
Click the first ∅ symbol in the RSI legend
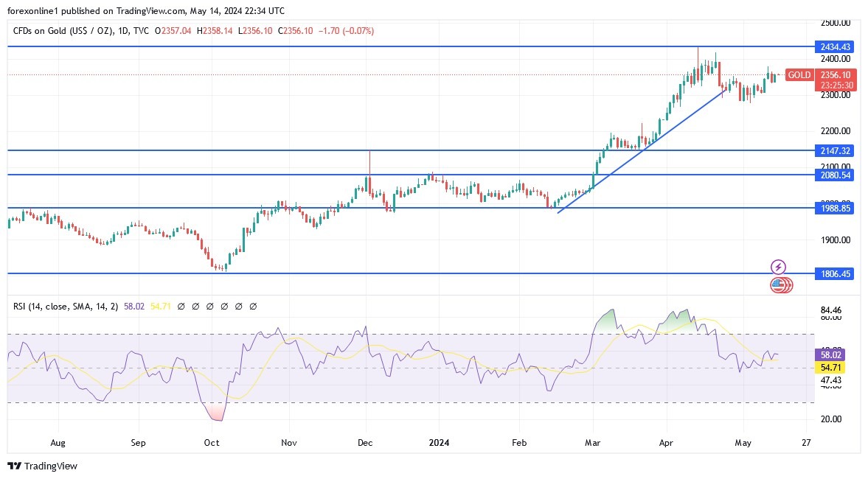click(181, 306)
